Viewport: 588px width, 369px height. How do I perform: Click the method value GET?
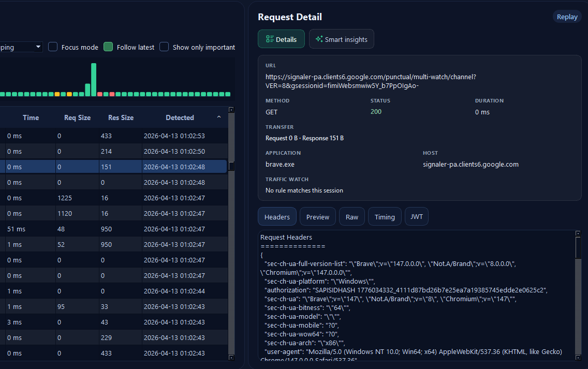coord(272,112)
